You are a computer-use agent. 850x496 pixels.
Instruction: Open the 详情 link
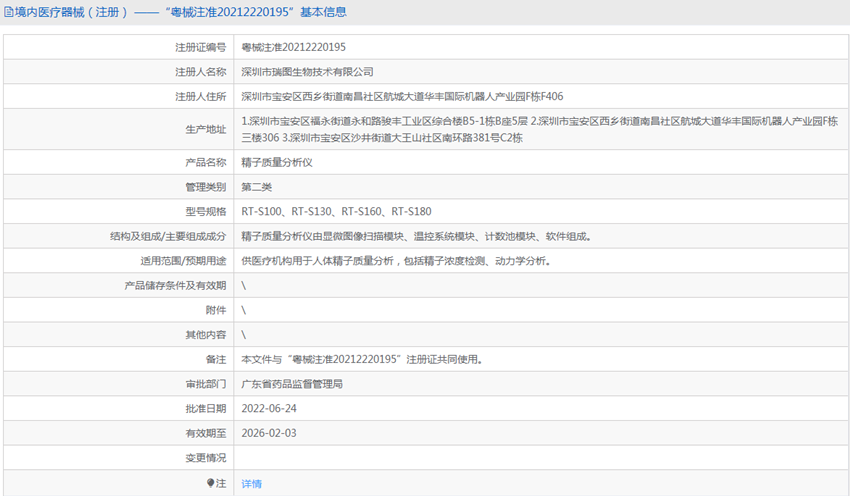coord(252,484)
